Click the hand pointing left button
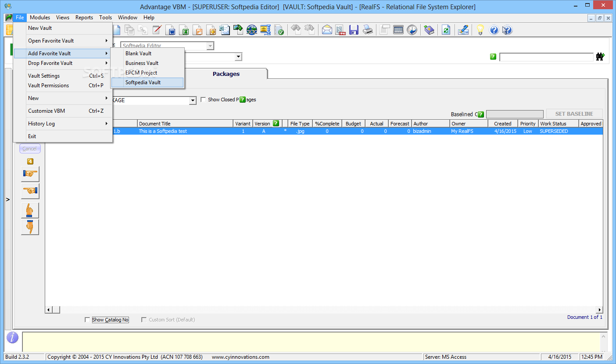This screenshot has width=616, height=364. click(x=30, y=191)
